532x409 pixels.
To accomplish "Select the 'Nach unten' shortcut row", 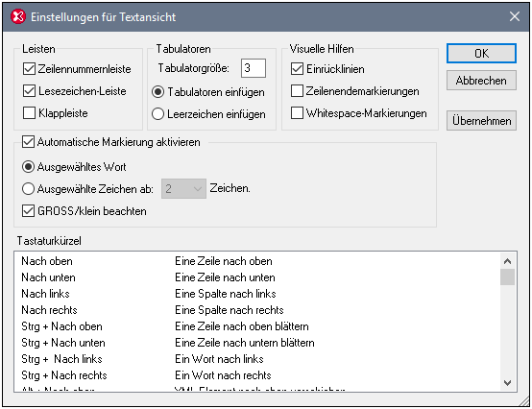I will coord(257,277).
